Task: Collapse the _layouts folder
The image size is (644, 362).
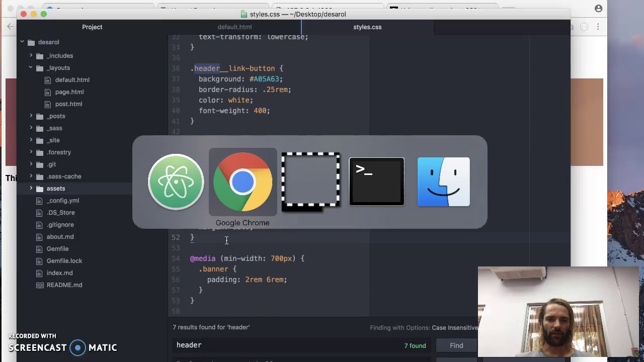Action: click(x=31, y=68)
